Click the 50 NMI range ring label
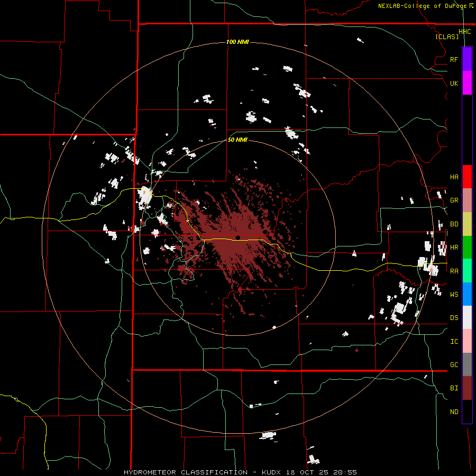This screenshot has width=476, height=476. click(x=237, y=140)
